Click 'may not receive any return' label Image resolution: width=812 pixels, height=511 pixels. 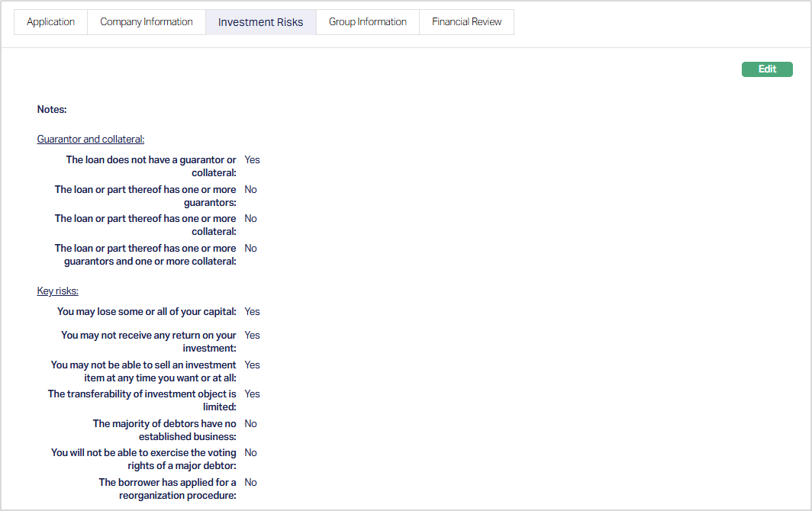click(x=149, y=342)
